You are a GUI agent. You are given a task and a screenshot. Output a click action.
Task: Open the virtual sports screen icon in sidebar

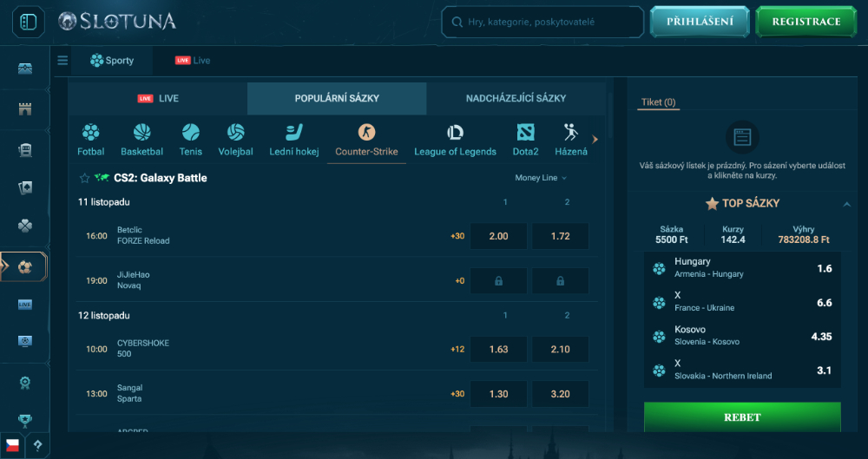click(25, 341)
